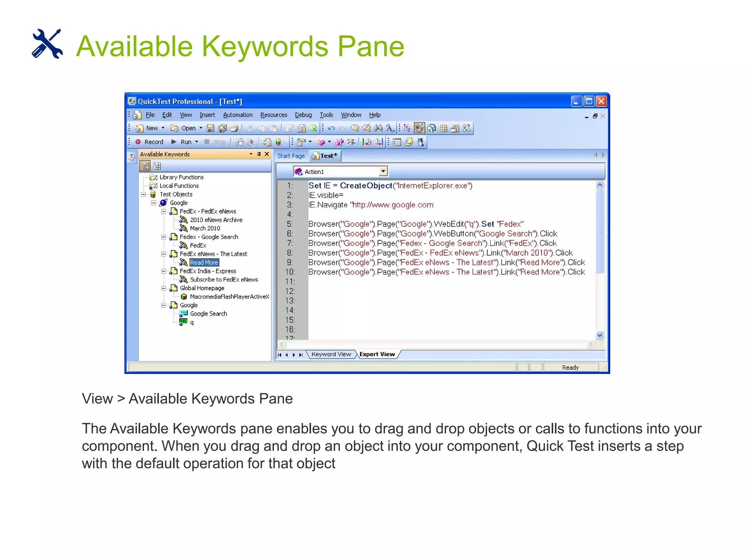
Task: Click the Test Settings icon
Action: [302, 128]
